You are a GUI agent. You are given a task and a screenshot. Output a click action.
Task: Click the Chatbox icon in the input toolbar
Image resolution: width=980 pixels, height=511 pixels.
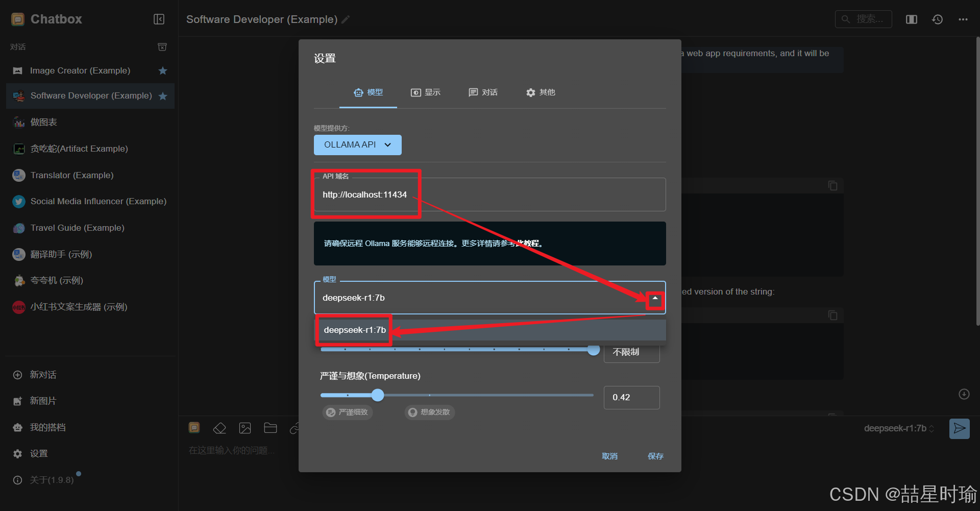click(x=194, y=428)
